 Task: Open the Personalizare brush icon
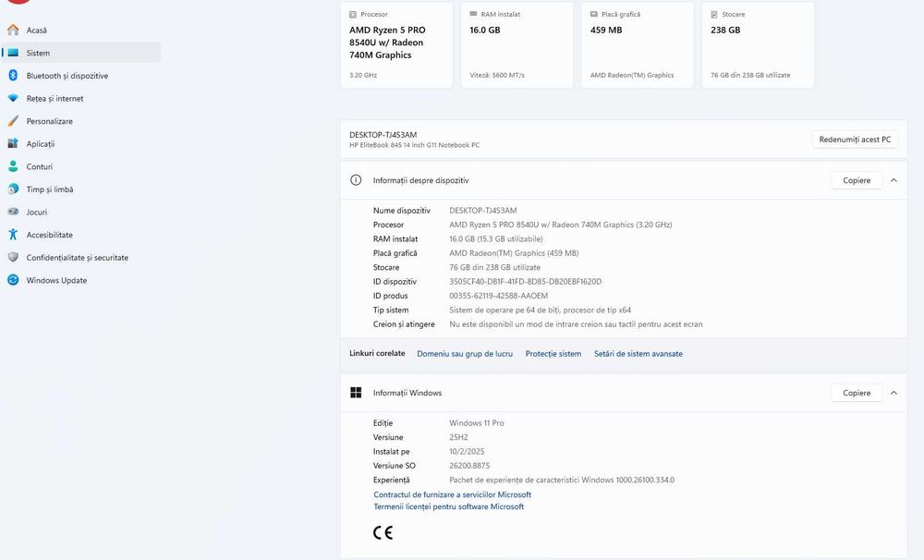[13, 121]
